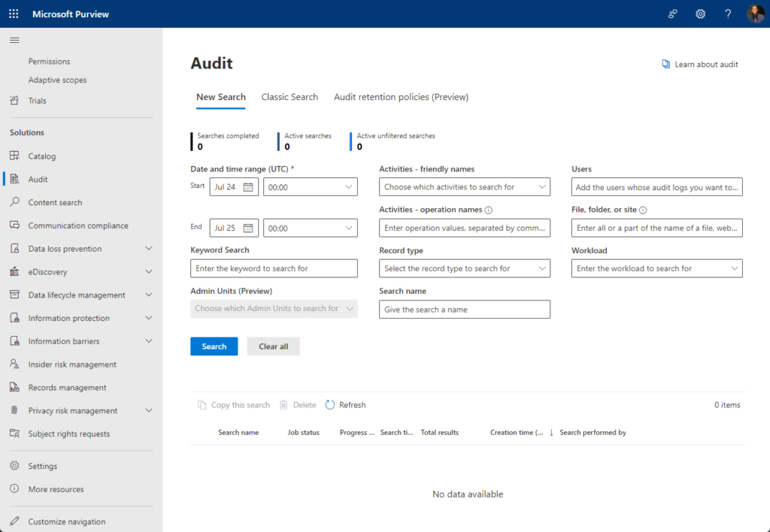
Task: Open the Start time dropdown
Action: click(x=311, y=187)
